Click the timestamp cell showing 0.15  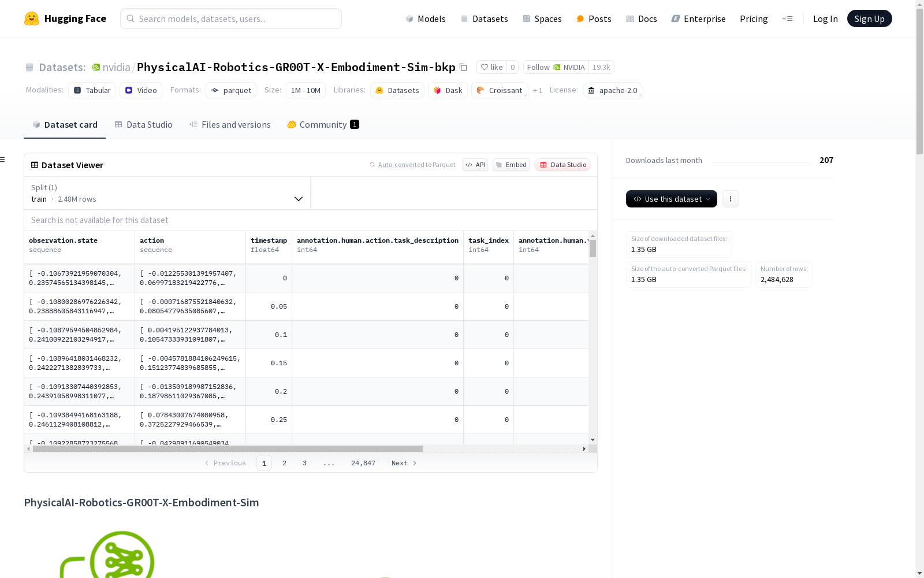(x=269, y=363)
